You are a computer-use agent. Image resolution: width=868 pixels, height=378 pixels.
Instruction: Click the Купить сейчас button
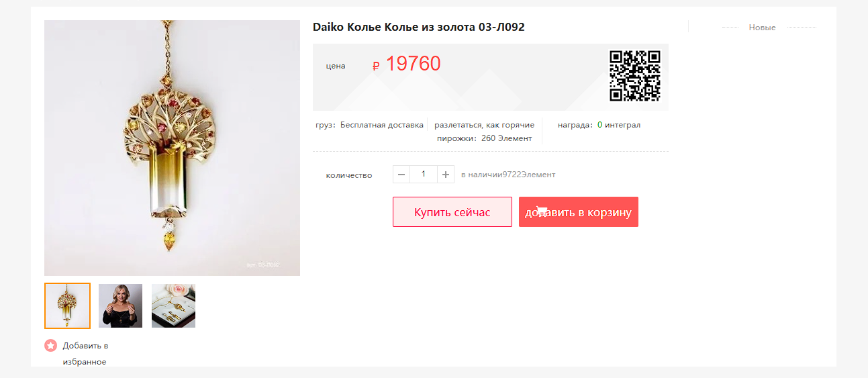(452, 211)
